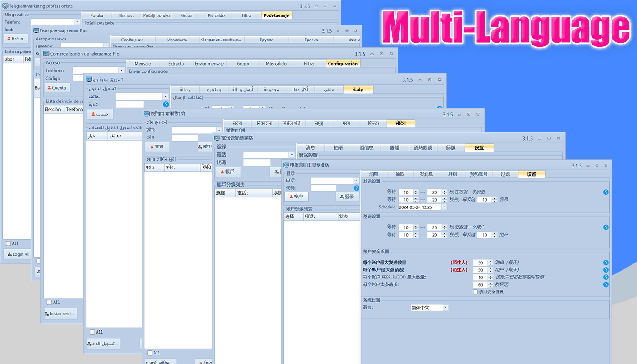Tick the All checkbox in Spanish Comercialización window

coord(50,302)
